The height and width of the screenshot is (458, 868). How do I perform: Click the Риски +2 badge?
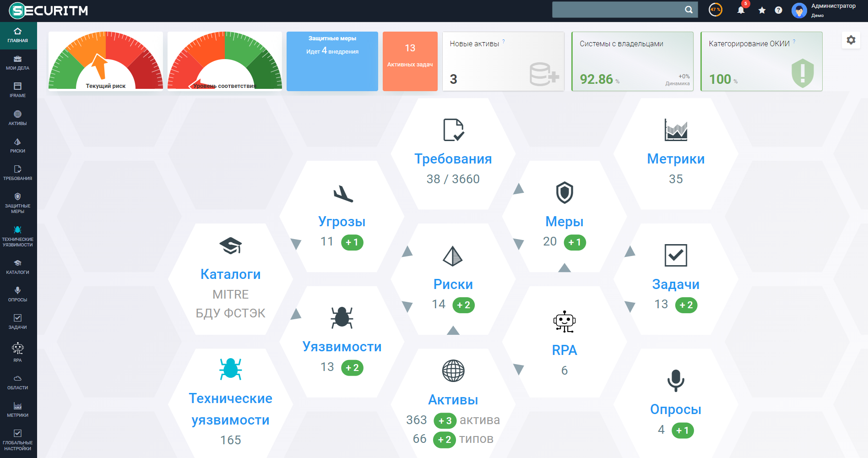pos(464,305)
